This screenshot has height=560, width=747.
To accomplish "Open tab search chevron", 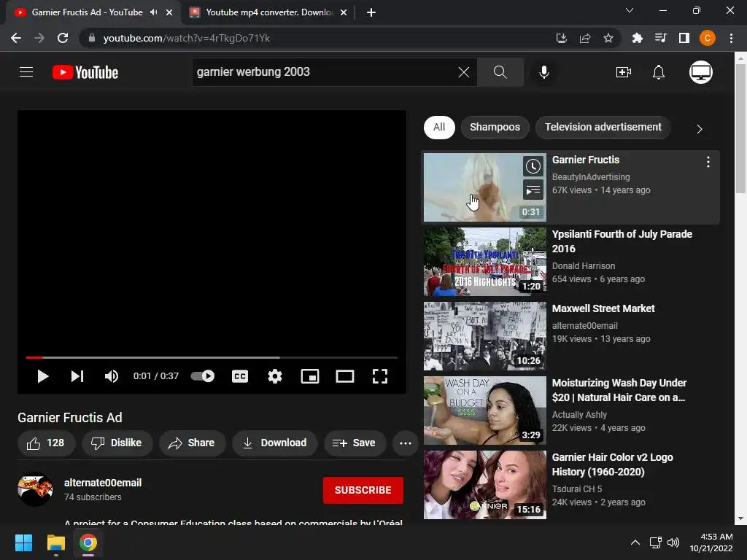I will [630, 10].
